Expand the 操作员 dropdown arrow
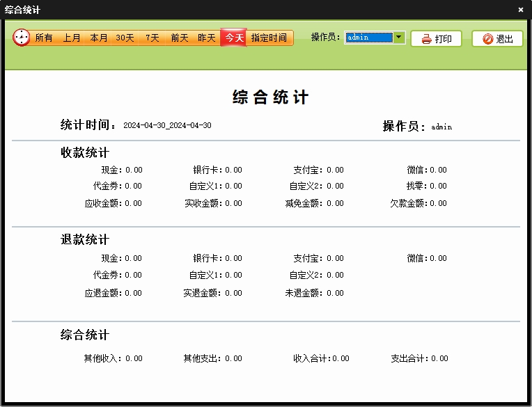The height and width of the screenshot is (407, 532). click(399, 38)
